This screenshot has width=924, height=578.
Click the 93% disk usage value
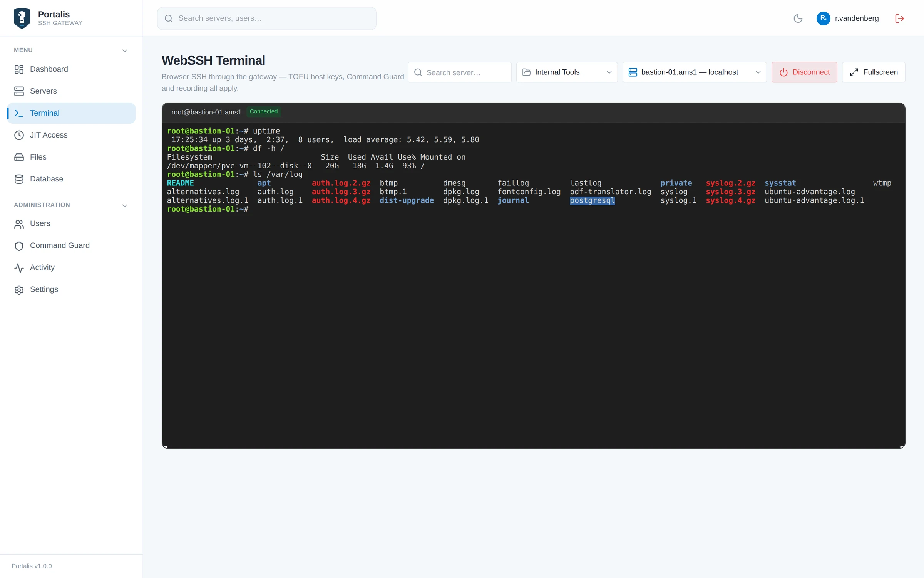[409, 166]
